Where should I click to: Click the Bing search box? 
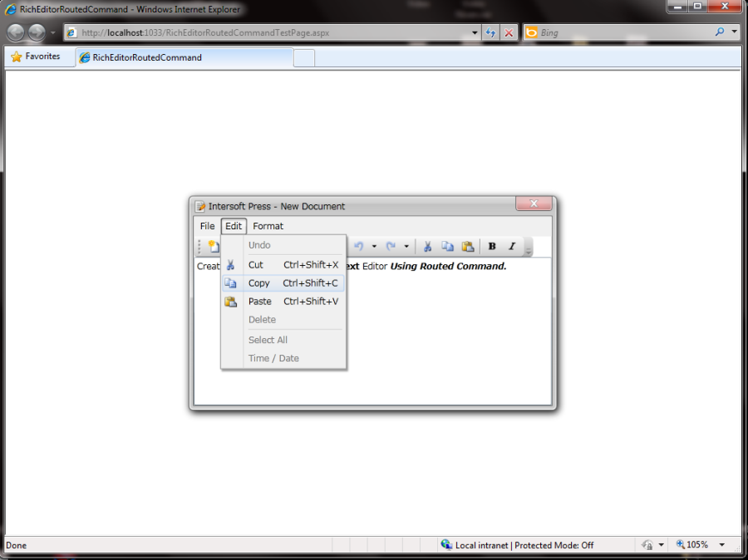click(x=625, y=33)
